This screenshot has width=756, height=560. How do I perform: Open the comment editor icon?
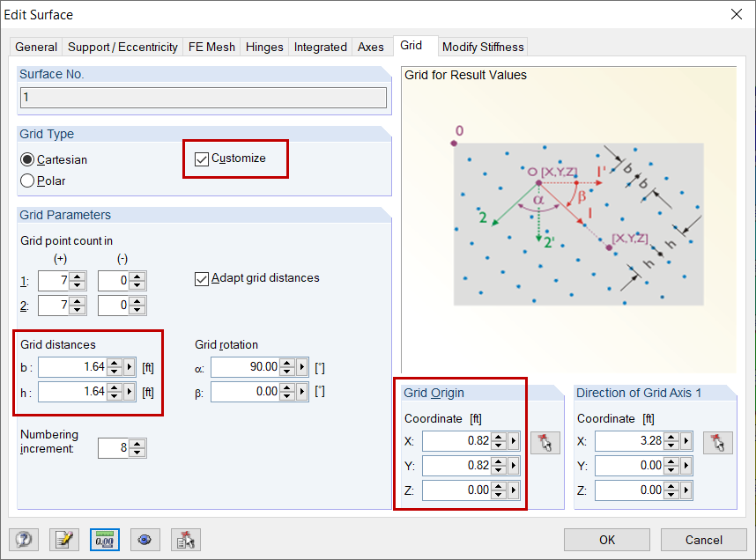pyautogui.click(x=64, y=539)
